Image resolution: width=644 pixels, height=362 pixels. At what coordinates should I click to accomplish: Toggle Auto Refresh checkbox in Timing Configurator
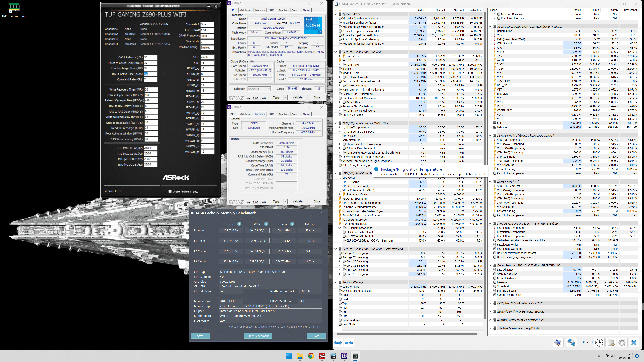click(170, 191)
